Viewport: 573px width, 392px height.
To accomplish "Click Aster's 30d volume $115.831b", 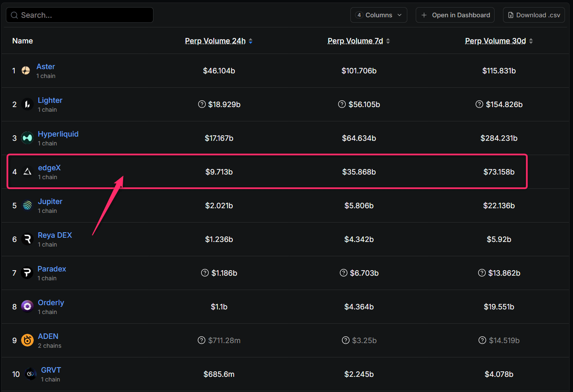I will 499,71.
